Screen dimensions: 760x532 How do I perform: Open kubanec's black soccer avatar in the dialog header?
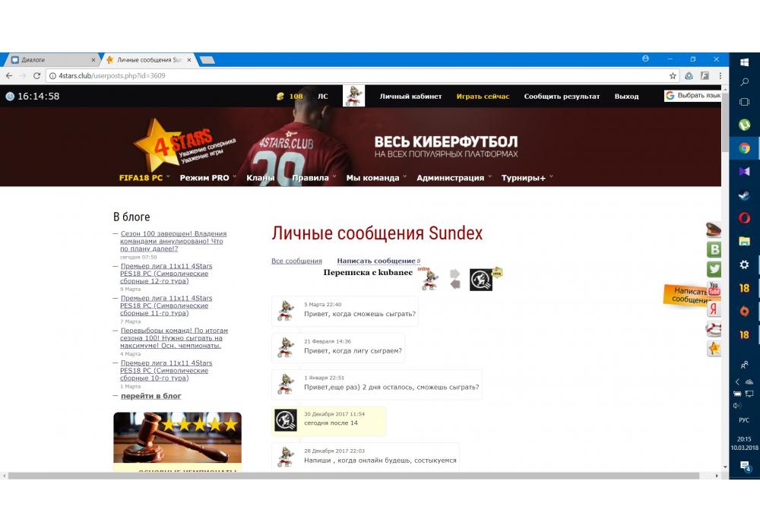click(x=480, y=280)
